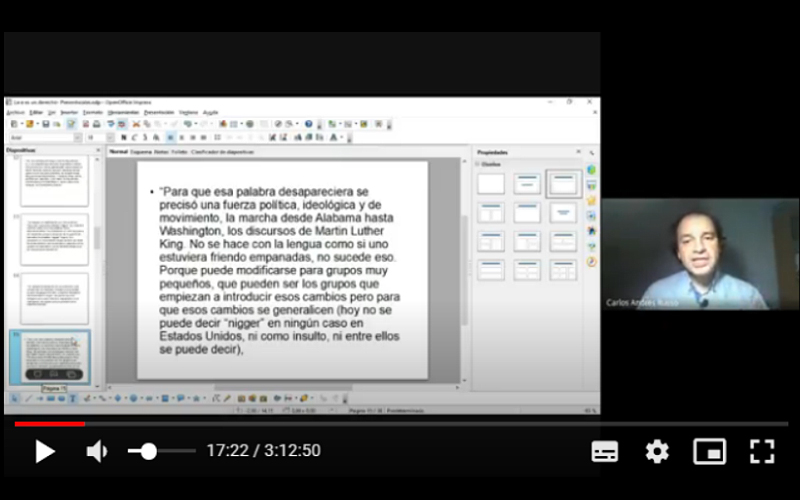Image resolution: width=800 pixels, height=500 pixels.
Task: Play the YouTube video
Action: coord(45,451)
